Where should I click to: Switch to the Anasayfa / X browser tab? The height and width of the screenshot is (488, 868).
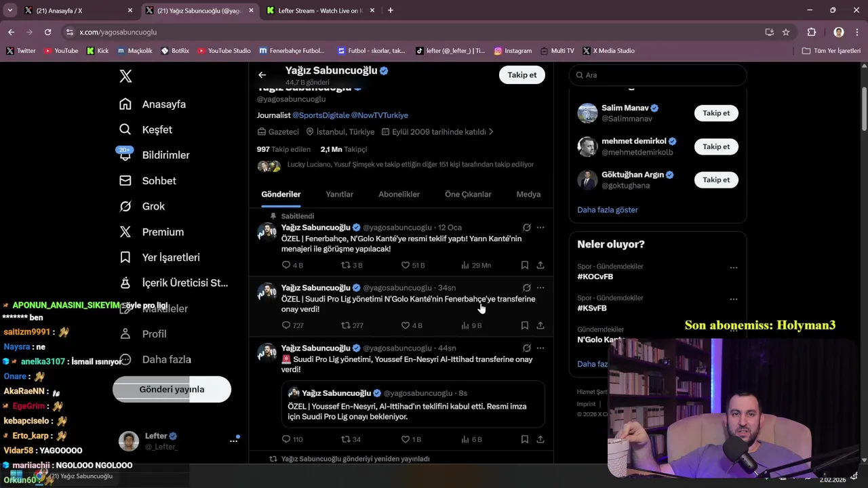pyautogui.click(x=79, y=10)
